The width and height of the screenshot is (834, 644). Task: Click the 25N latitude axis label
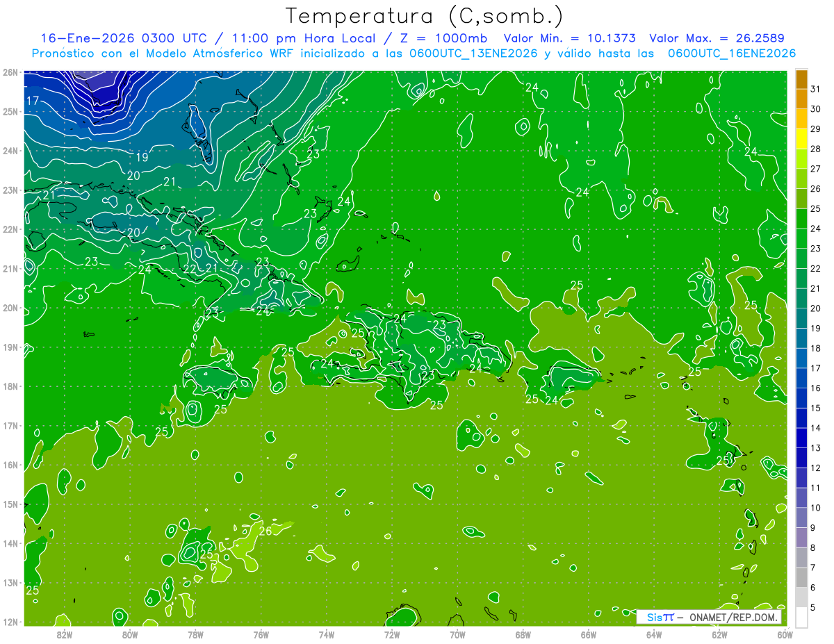(10, 111)
